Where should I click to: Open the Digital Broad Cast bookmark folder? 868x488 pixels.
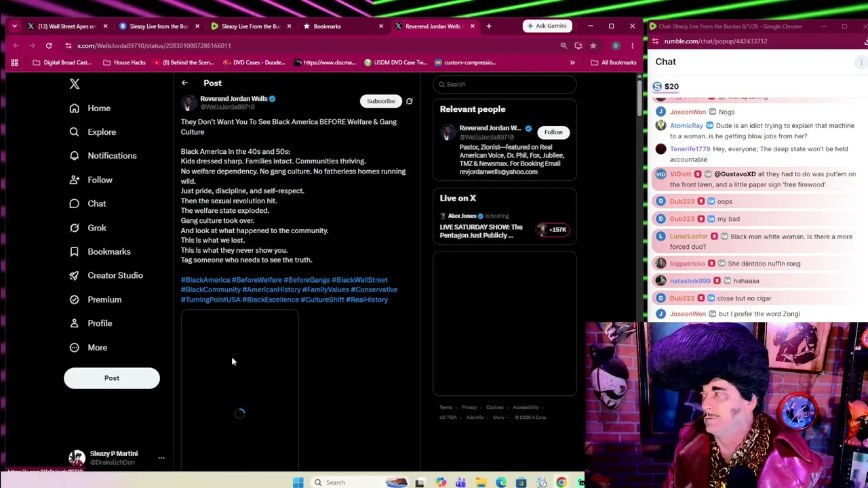point(62,62)
